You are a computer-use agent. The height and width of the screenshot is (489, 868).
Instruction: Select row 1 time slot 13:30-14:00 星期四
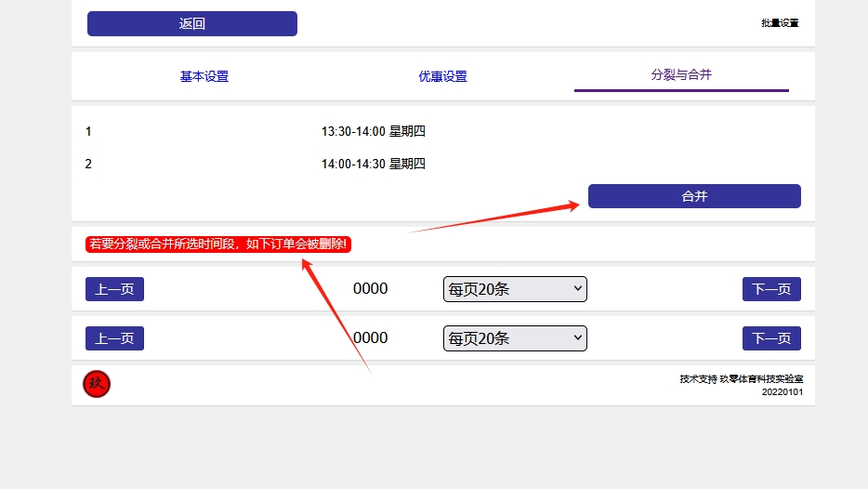pos(373,131)
